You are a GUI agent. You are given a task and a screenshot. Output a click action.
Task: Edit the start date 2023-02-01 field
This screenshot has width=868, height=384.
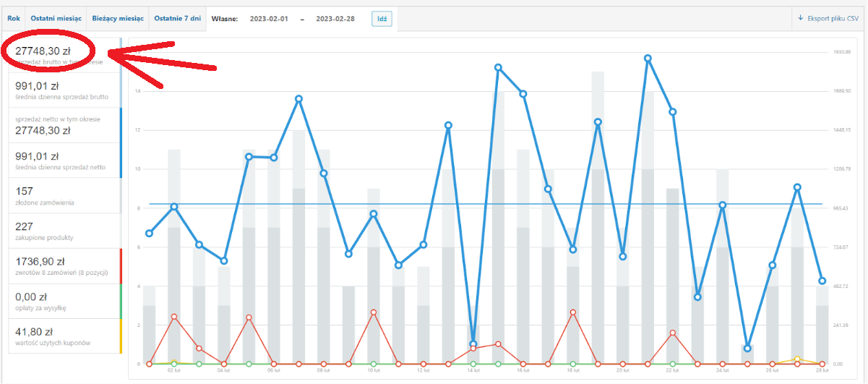click(x=269, y=19)
